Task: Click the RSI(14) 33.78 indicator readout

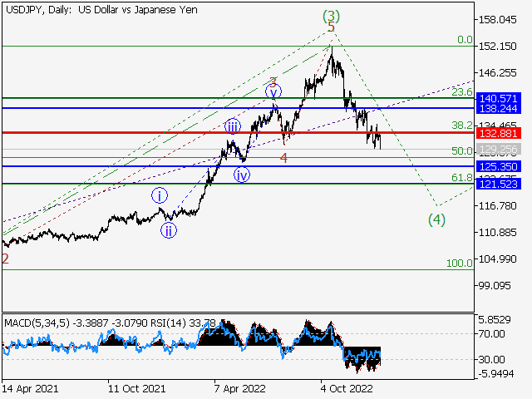Action: point(183,323)
